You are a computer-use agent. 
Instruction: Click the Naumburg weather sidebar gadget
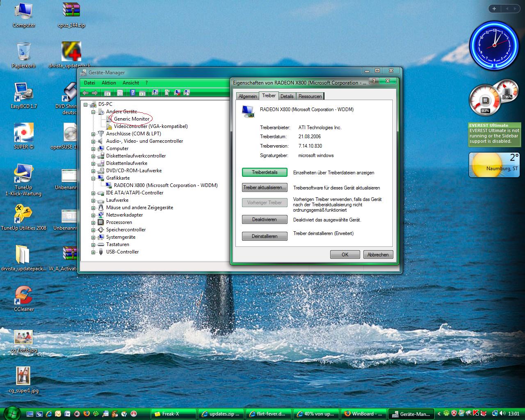click(x=494, y=165)
